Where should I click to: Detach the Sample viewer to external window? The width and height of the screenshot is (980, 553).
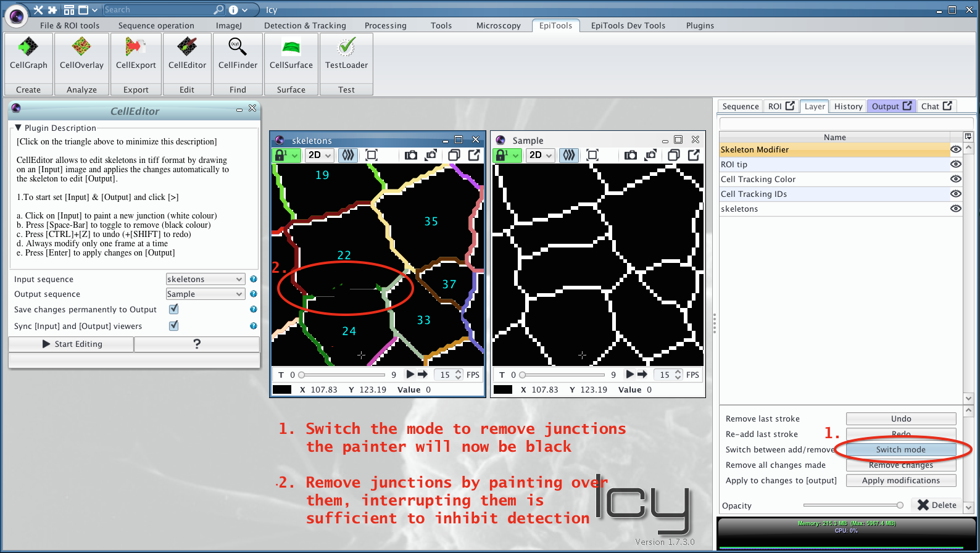(694, 155)
